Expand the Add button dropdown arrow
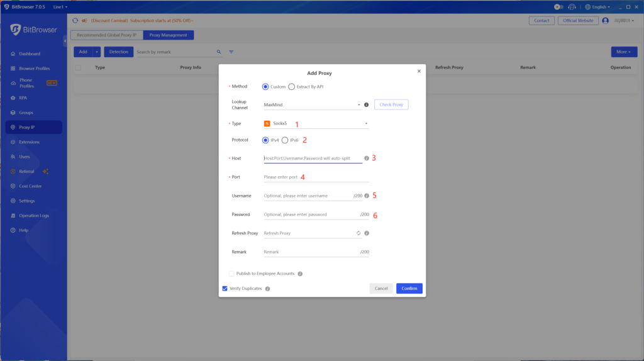The image size is (644, 361). [x=97, y=52]
